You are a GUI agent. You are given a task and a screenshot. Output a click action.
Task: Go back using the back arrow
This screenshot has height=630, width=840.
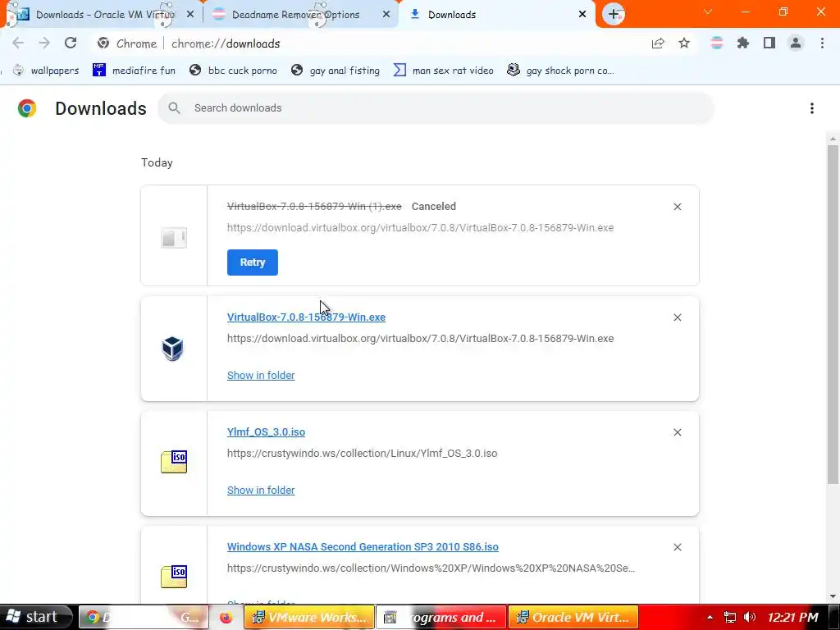pyautogui.click(x=18, y=43)
